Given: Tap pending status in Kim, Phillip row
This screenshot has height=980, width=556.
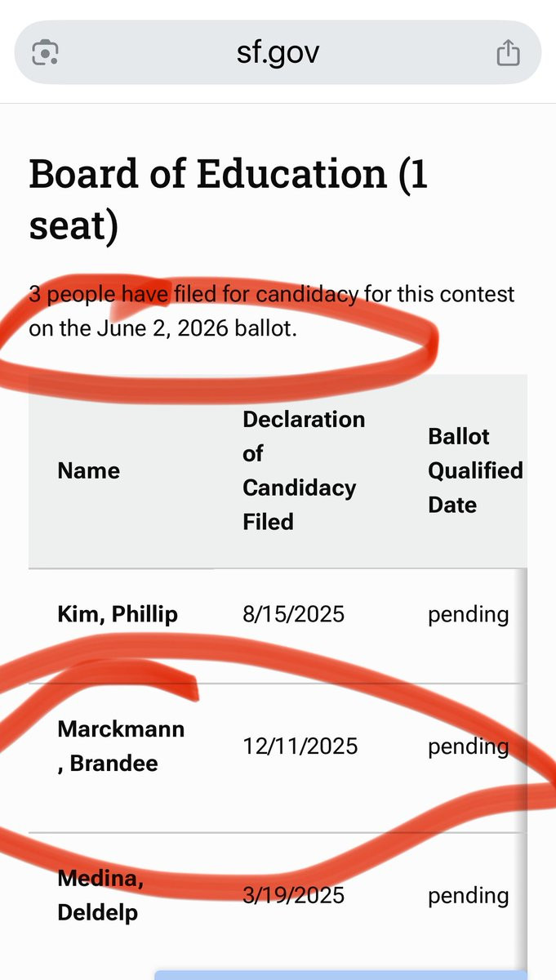Looking at the screenshot, I should coord(468,614).
